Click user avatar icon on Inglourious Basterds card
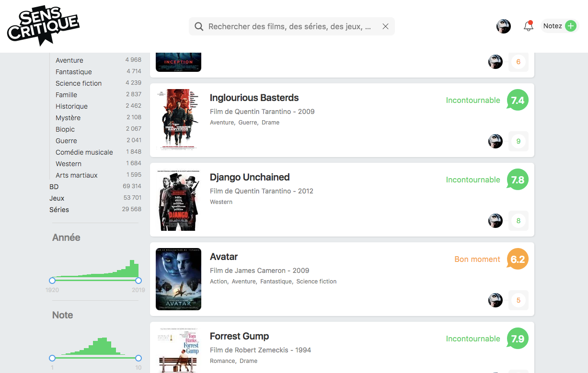Screen dimensions: 588x373 pos(496,141)
